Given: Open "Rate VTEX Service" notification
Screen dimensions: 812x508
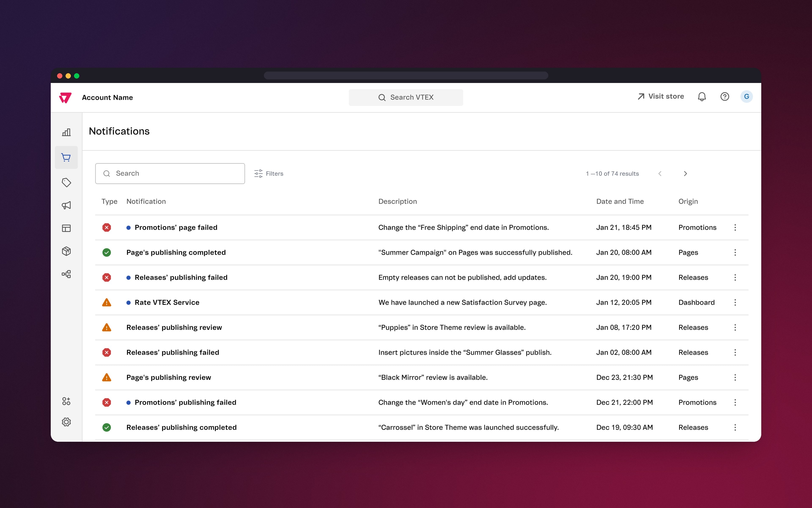Looking at the screenshot, I should point(167,302).
